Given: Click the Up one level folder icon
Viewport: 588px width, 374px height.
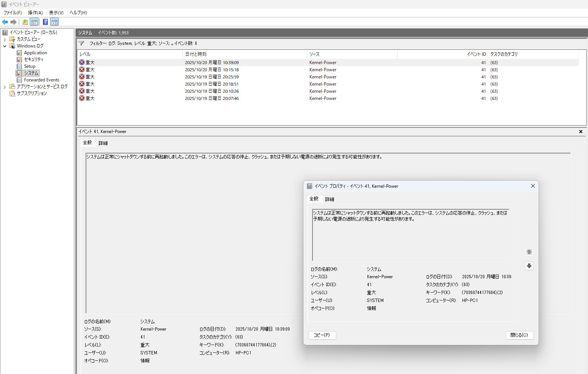Looking at the screenshot, I should (25, 22).
